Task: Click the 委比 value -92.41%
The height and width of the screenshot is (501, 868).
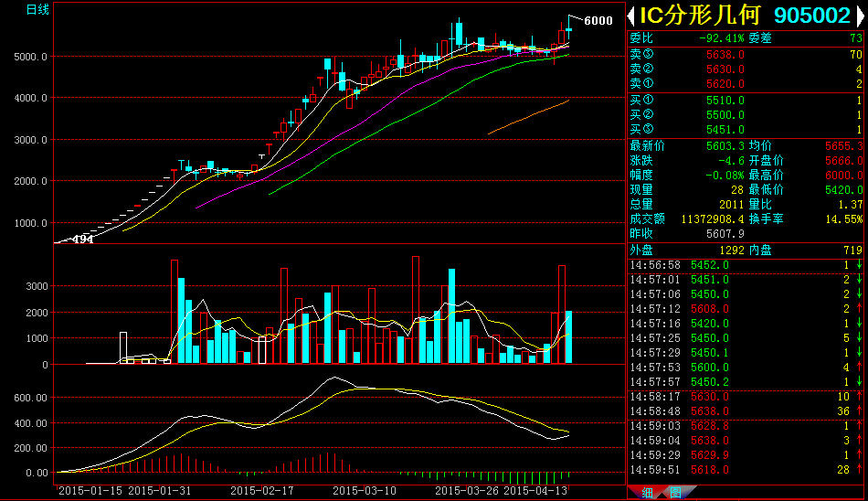Action: (721, 38)
